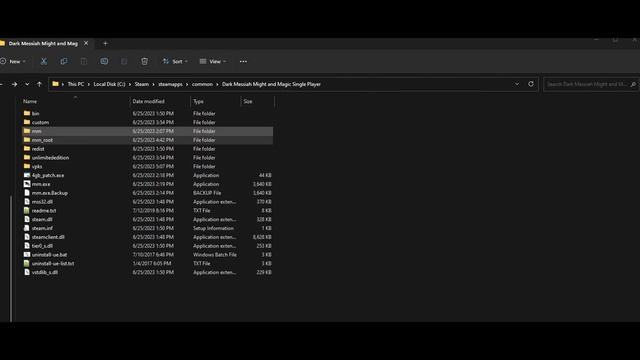Click the folder icon at the address bar start
Screen dimensions: 640x360
click(x=56, y=84)
